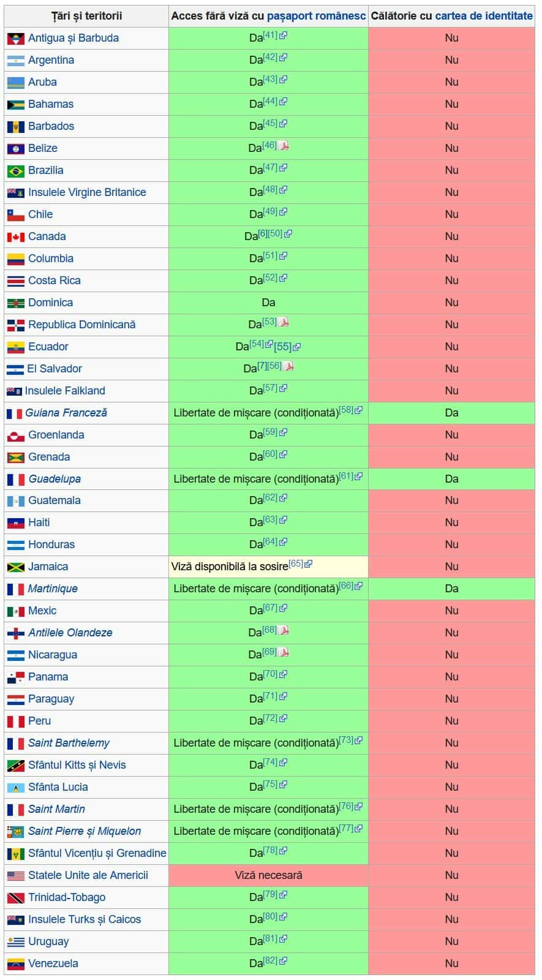Screen dimensions: 542x980
Task: Open footnote reference 55 for Ecuador
Action: (x=282, y=347)
